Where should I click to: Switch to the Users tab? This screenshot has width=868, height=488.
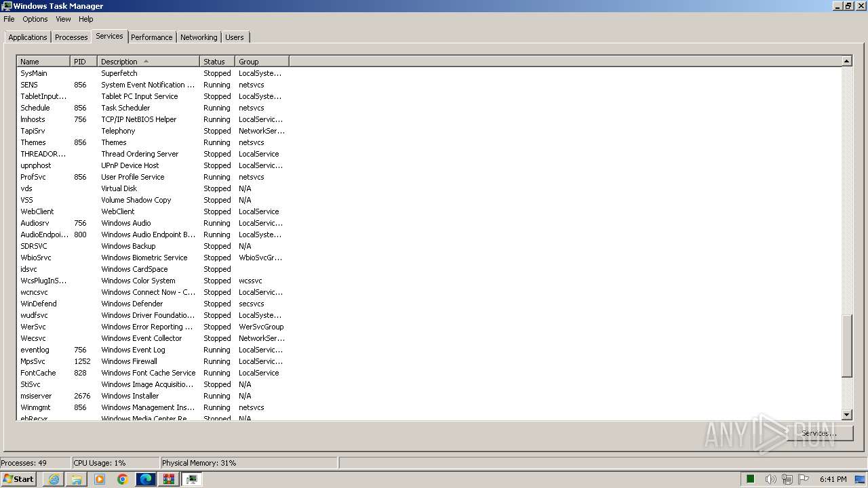pyautogui.click(x=235, y=37)
